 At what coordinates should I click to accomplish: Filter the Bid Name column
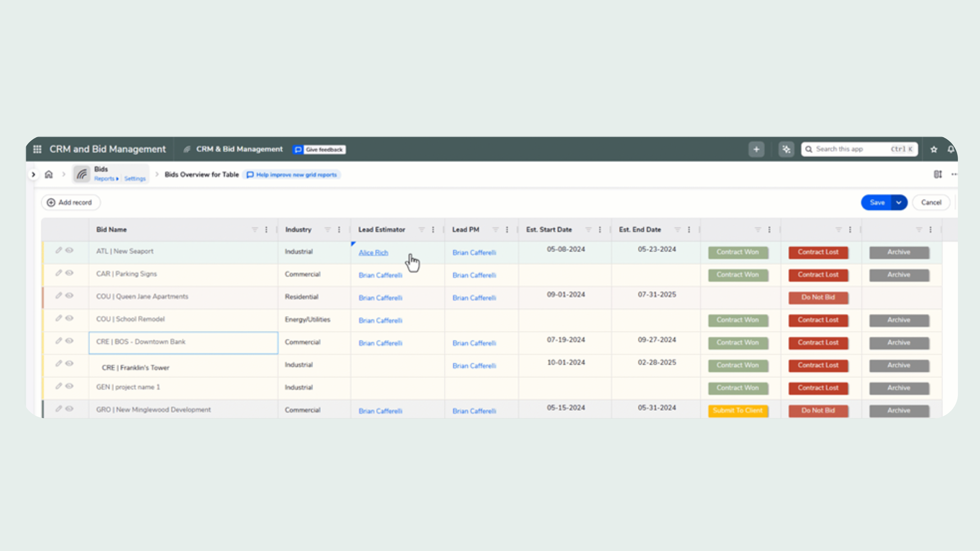254,230
